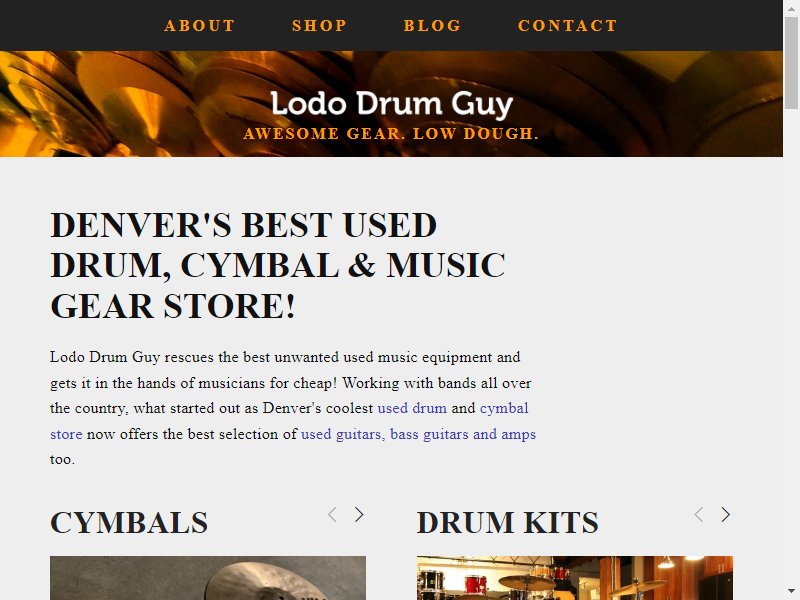Visit used guitars, bass guitars and amps link
800x600 pixels.
418,434
